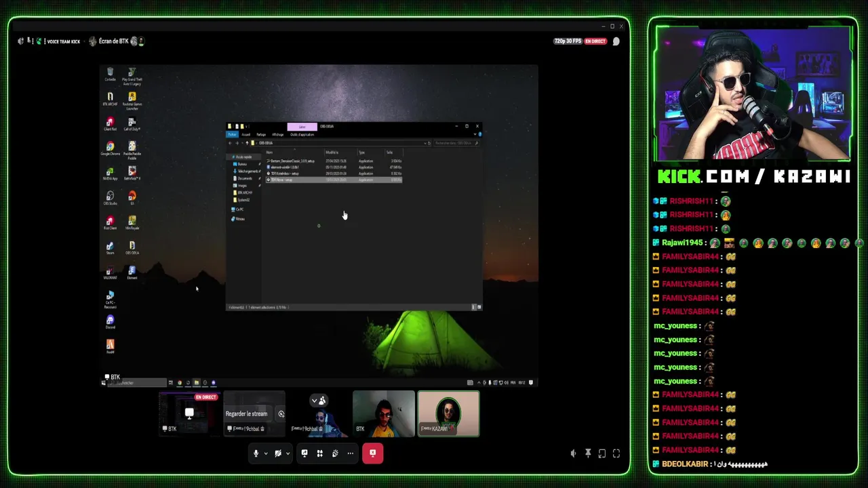868x488 pixels.
Task: Click the explorer back arrow
Action: [x=230, y=143]
